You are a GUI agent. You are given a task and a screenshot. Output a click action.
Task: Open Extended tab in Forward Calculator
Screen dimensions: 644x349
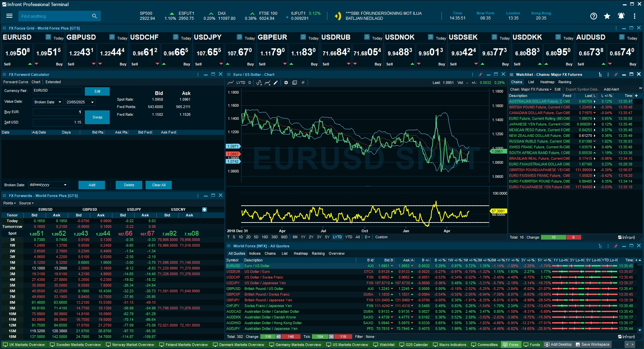click(x=53, y=82)
